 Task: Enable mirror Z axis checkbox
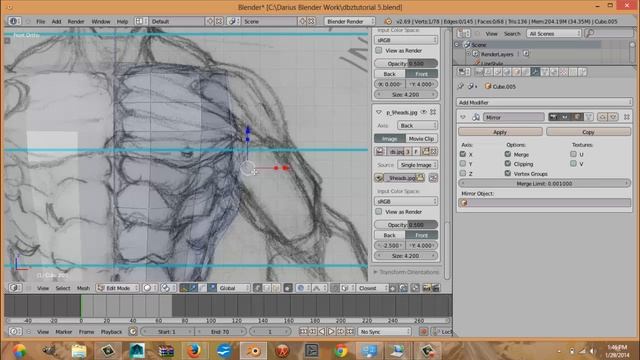[x=463, y=173]
